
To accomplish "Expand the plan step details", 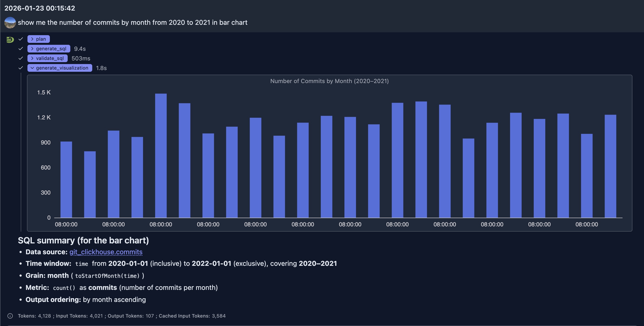I will click(39, 39).
